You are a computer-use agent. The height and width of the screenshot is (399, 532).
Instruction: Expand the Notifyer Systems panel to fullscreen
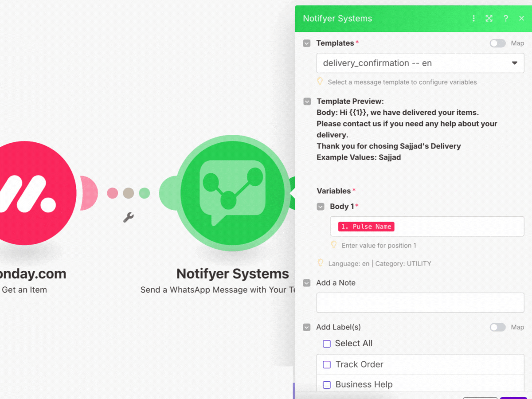coord(489,18)
